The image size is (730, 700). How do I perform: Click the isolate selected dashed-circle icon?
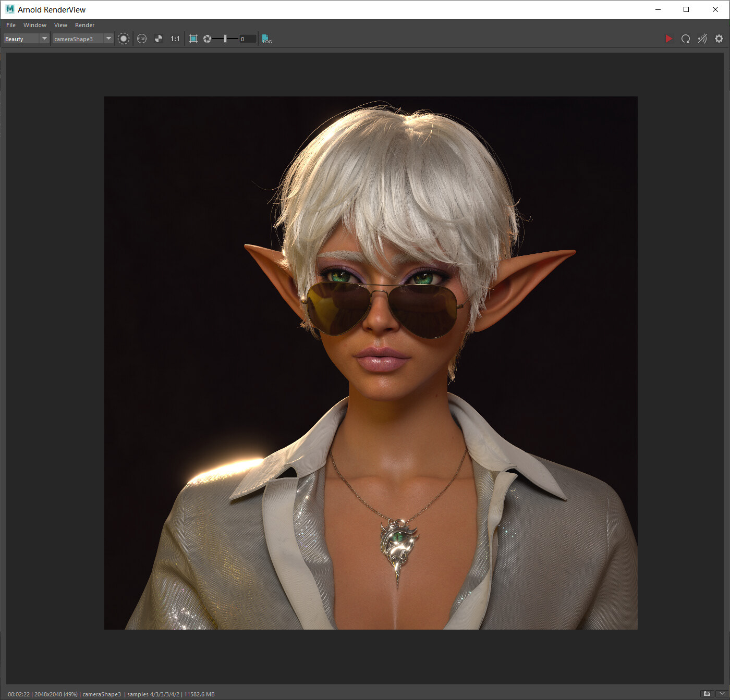[124, 39]
